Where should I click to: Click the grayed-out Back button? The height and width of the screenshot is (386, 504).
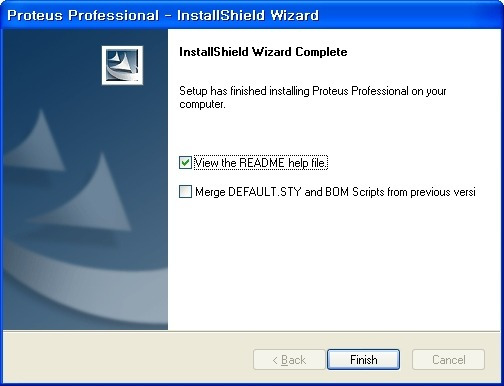click(289, 359)
